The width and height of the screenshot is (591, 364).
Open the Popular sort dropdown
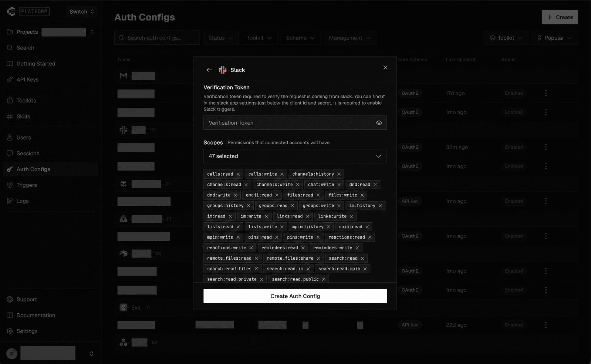[554, 38]
